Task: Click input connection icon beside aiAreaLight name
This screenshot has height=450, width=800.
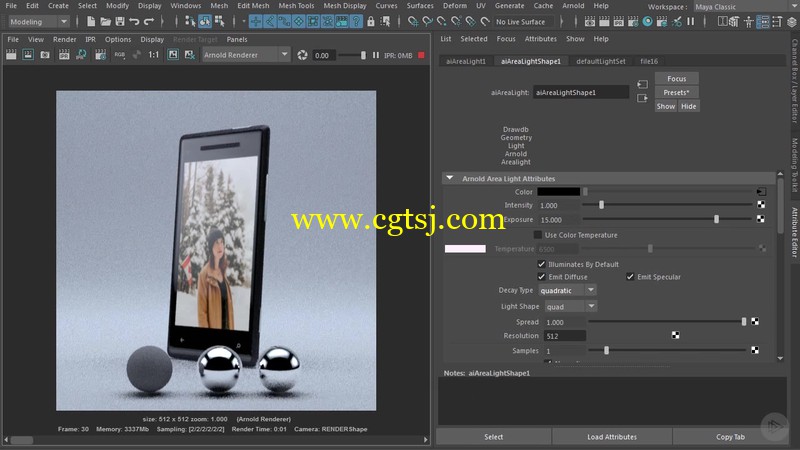Action: (x=642, y=84)
